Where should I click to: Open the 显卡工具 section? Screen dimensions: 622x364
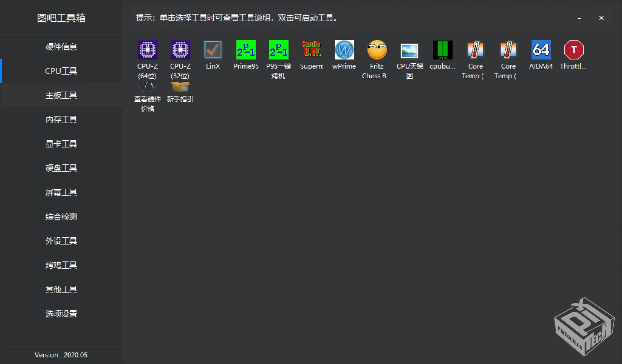pyautogui.click(x=61, y=144)
